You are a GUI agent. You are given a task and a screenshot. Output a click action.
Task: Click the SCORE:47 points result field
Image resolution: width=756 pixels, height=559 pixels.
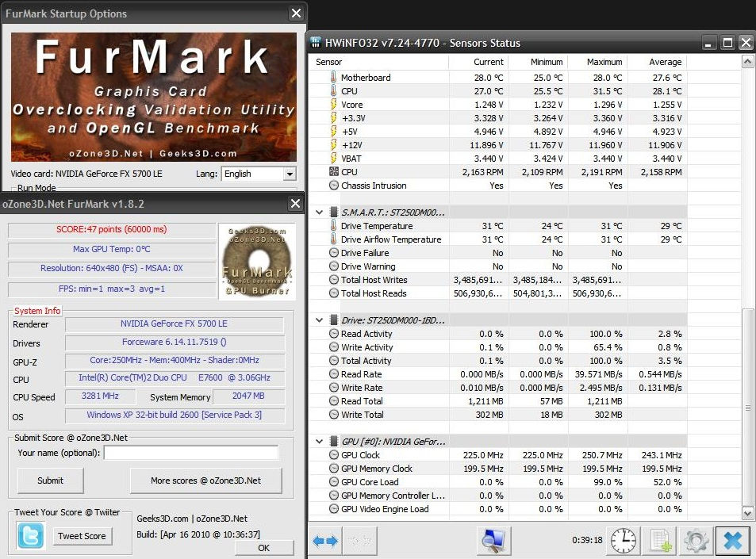coord(111,230)
